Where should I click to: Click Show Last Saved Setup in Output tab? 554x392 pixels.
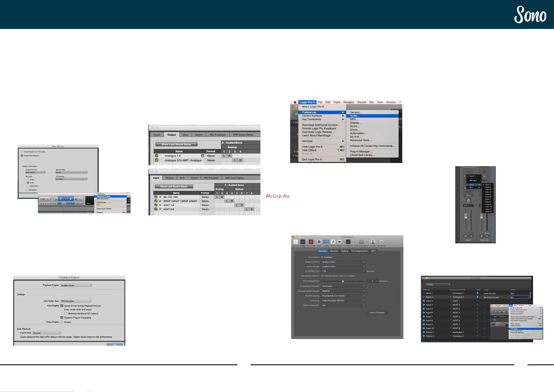coord(176,144)
